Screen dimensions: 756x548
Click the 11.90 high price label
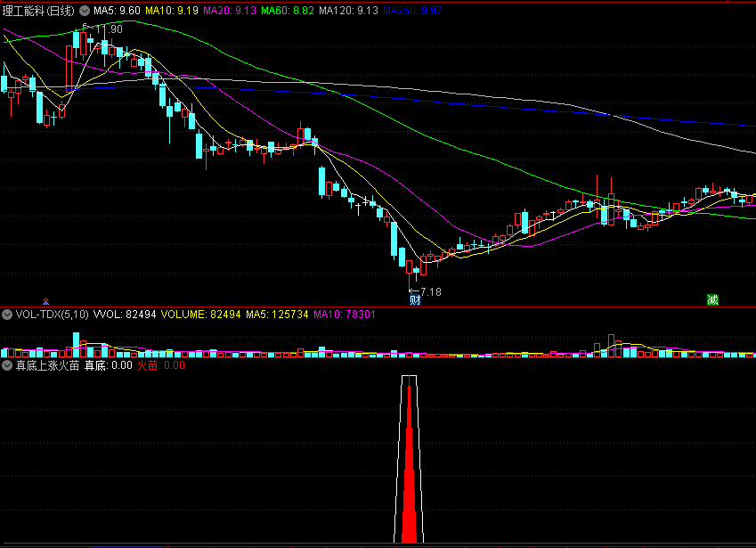click(x=109, y=29)
